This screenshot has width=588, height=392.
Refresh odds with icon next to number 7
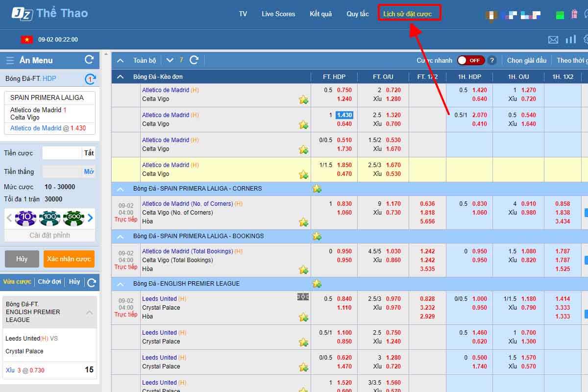194,60
